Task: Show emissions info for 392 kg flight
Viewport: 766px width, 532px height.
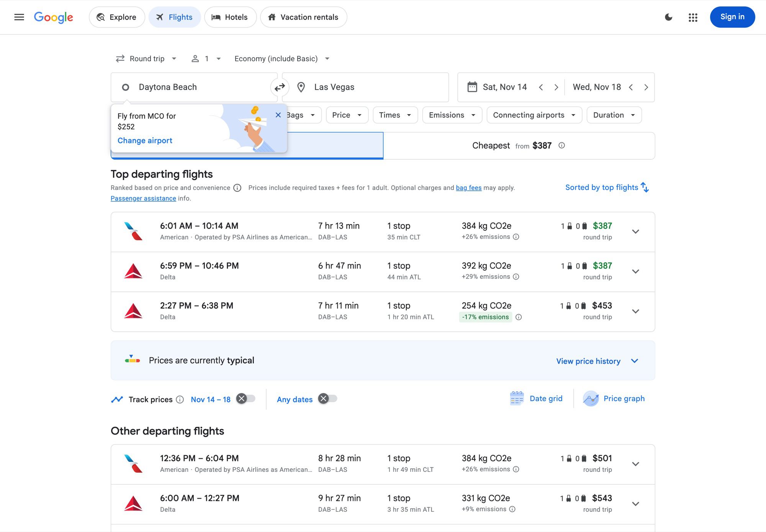Action: point(516,277)
